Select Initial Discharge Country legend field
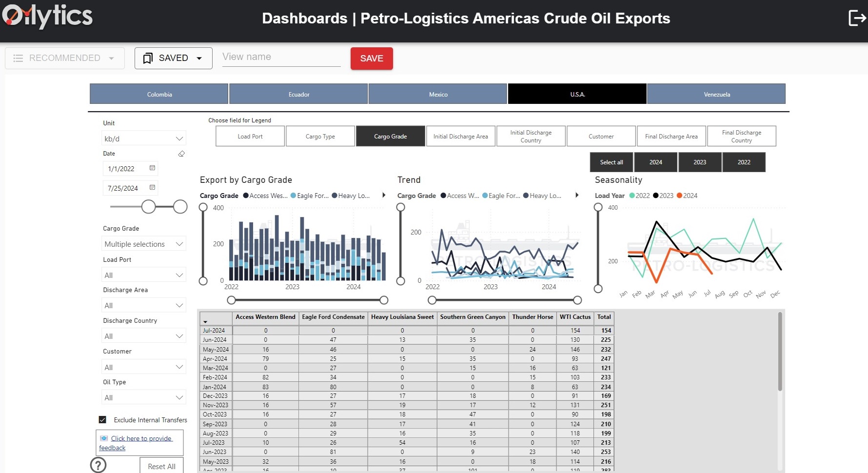The height and width of the screenshot is (473, 868). [531, 136]
